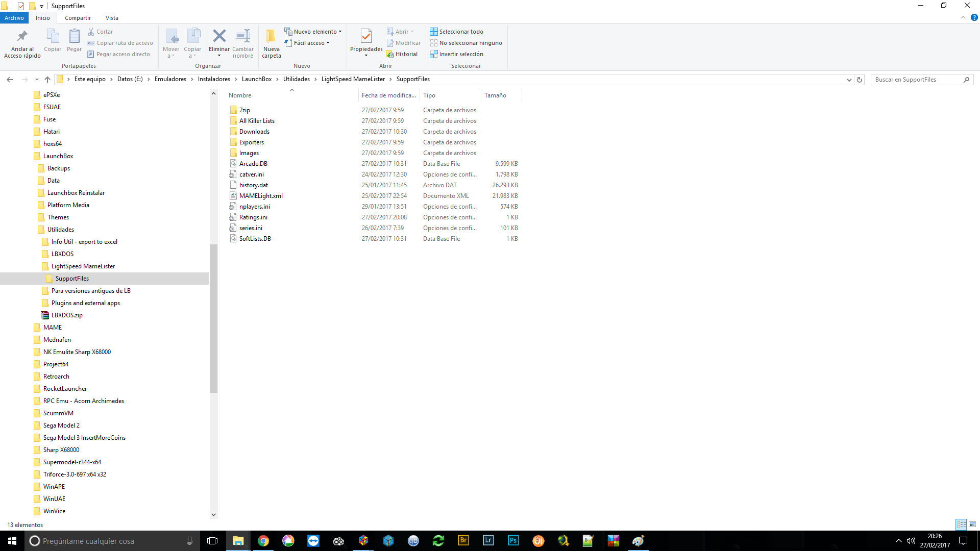Click LaunchBox in the address breadcrumb
Viewport: 980px width, 551px height.
(257, 79)
